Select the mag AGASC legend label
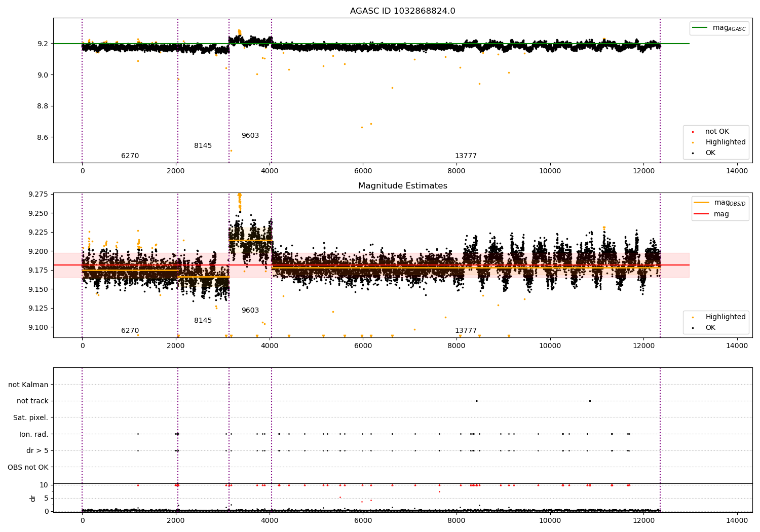This screenshot has height=532, width=760. [x=729, y=28]
